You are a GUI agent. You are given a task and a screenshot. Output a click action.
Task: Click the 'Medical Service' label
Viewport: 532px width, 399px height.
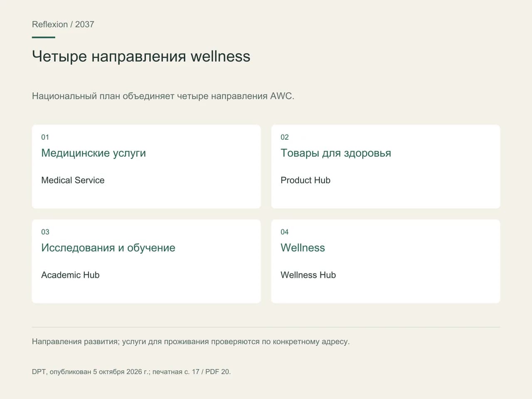(73, 180)
